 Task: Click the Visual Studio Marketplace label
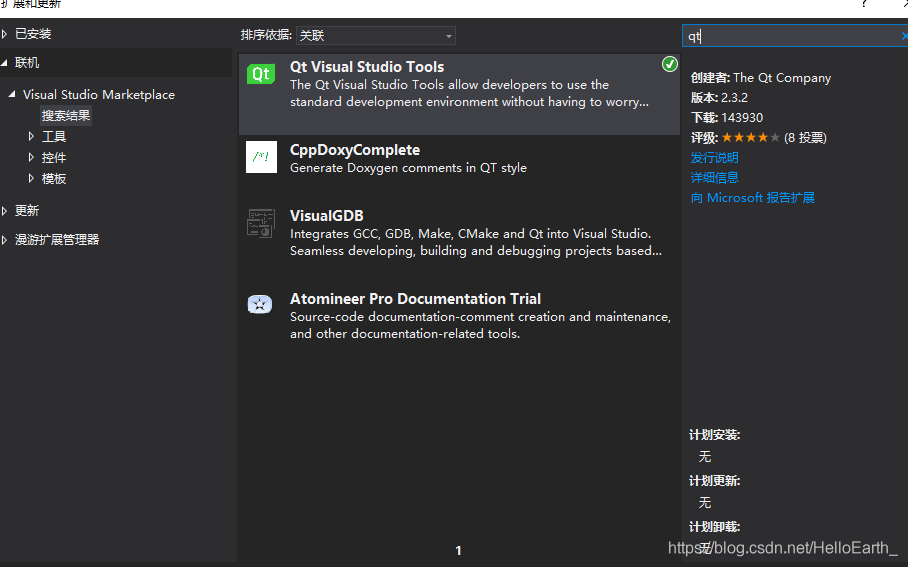pos(99,94)
